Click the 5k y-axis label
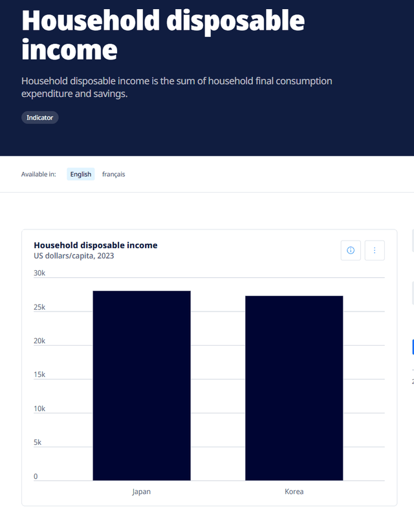The width and height of the screenshot is (414, 532). [38, 443]
